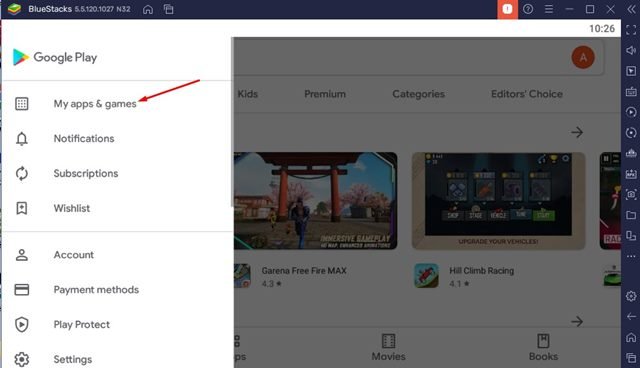This screenshot has height=368, width=640.
Task: Collapse the BlueStacks side toolbar
Action: (631, 9)
